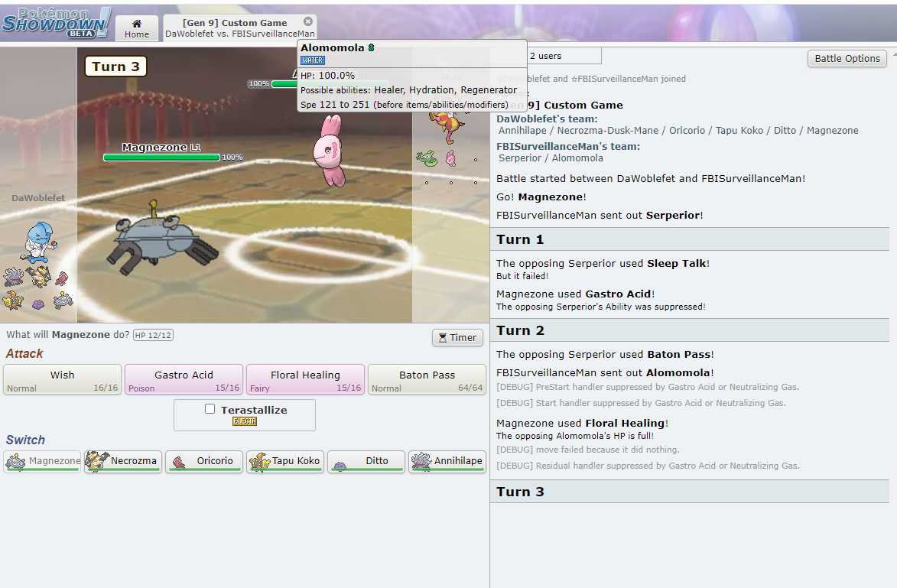Image resolution: width=897 pixels, height=588 pixels.
Task: Click the Oricorio icon in player's team
Action: click(x=62, y=278)
